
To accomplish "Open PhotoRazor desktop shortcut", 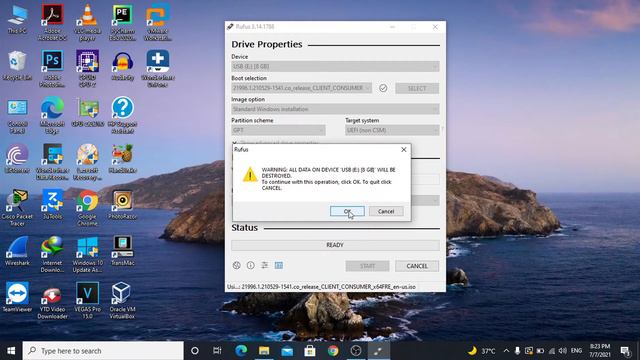I will point(122,205).
